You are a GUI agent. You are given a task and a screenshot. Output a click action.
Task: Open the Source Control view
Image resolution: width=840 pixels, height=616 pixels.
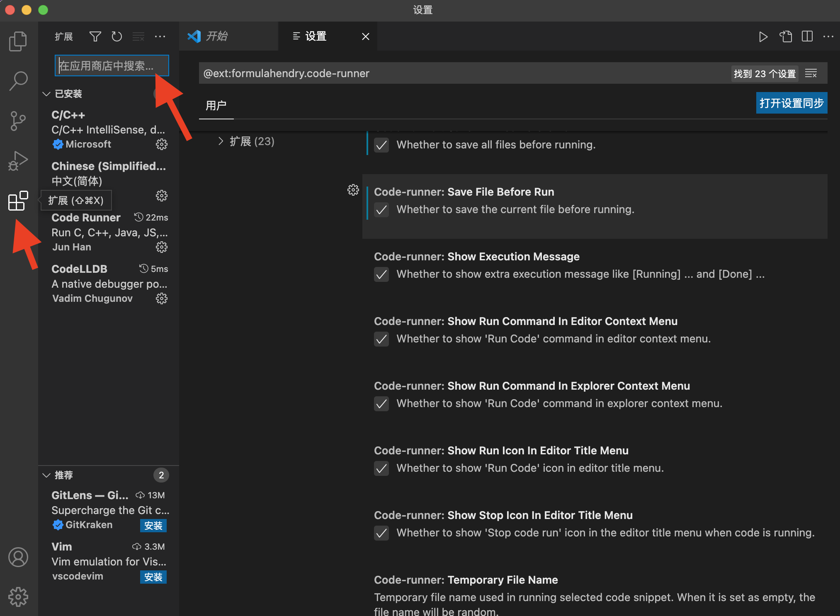[18, 121]
